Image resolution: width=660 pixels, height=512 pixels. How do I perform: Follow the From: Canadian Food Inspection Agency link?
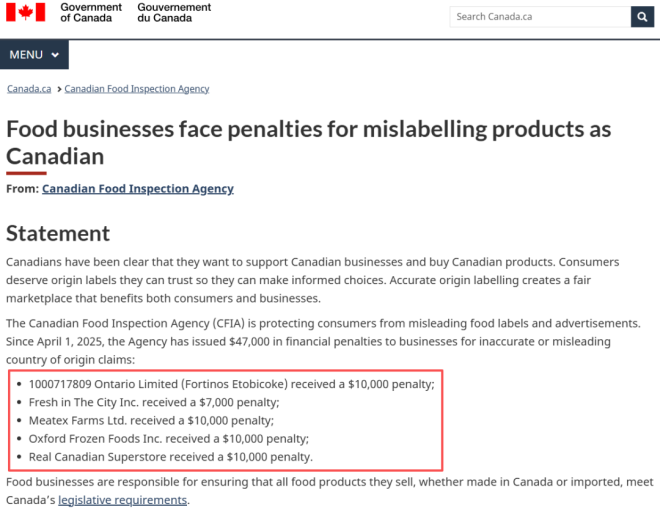click(138, 188)
